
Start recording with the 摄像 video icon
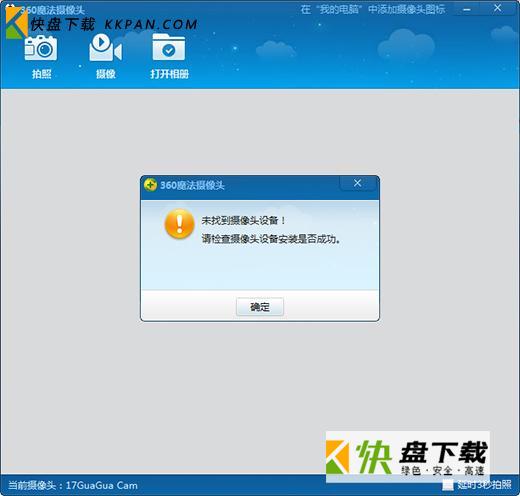point(106,48)
